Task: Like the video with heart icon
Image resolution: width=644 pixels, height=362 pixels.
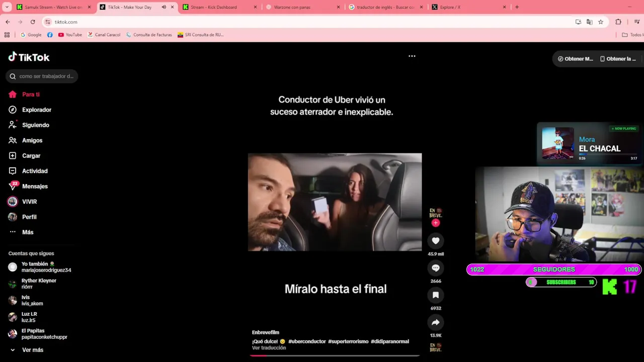Action: pos(436,241)
